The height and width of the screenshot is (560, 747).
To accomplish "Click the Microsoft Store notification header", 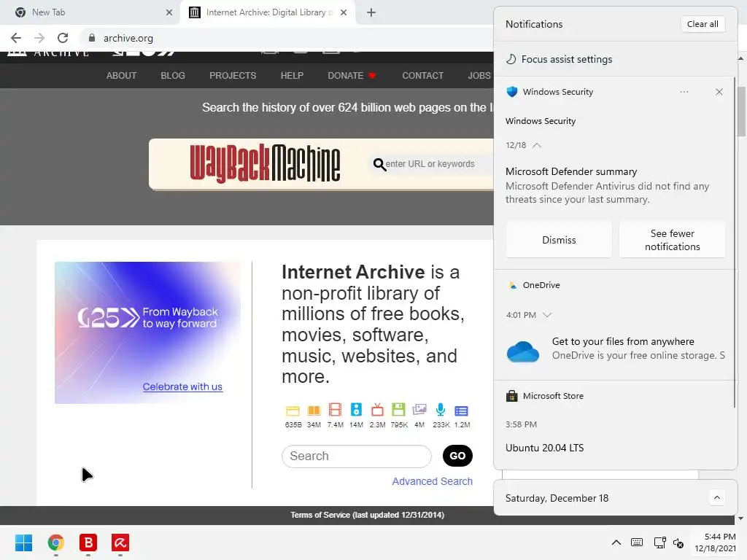I will (x=544, y=396).
